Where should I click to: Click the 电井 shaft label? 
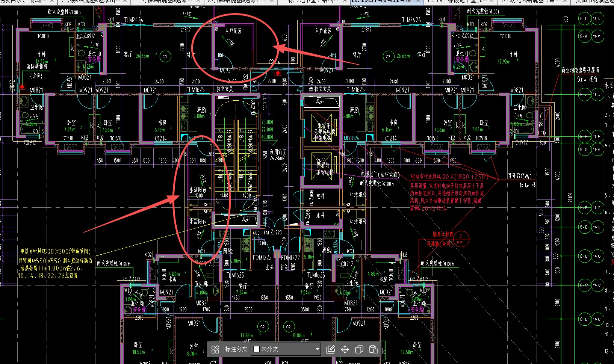pyautogui.click(x=320, y=196)
